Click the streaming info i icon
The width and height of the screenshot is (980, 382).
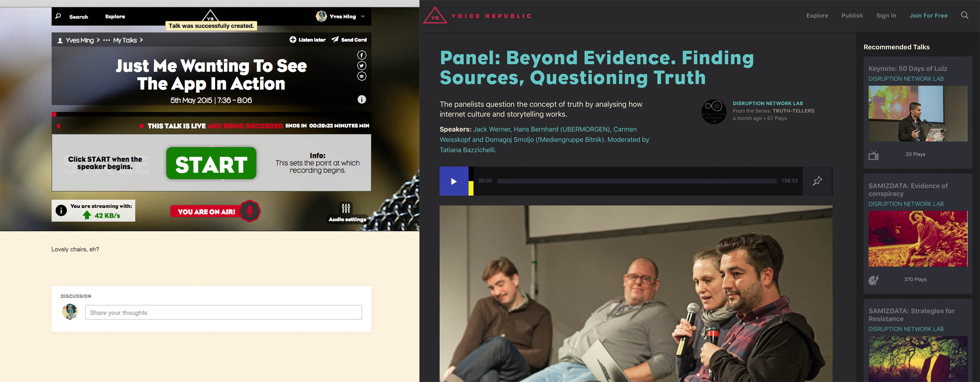tap(61, 211)
